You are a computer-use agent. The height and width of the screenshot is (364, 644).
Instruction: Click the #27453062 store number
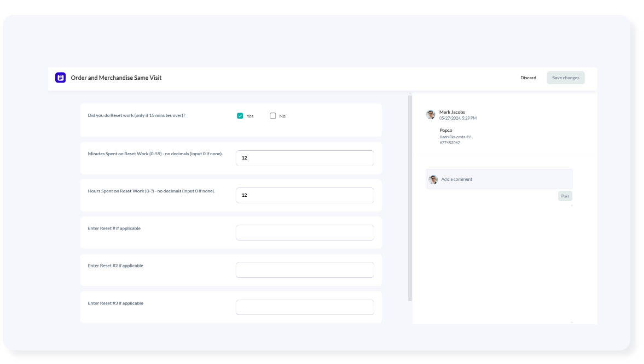(x=450, y=143)
